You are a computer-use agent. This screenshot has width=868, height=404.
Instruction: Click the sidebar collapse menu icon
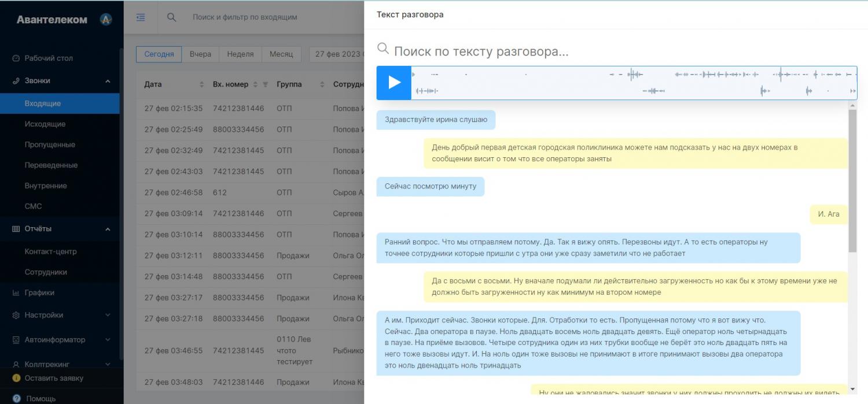coord(141,17)
